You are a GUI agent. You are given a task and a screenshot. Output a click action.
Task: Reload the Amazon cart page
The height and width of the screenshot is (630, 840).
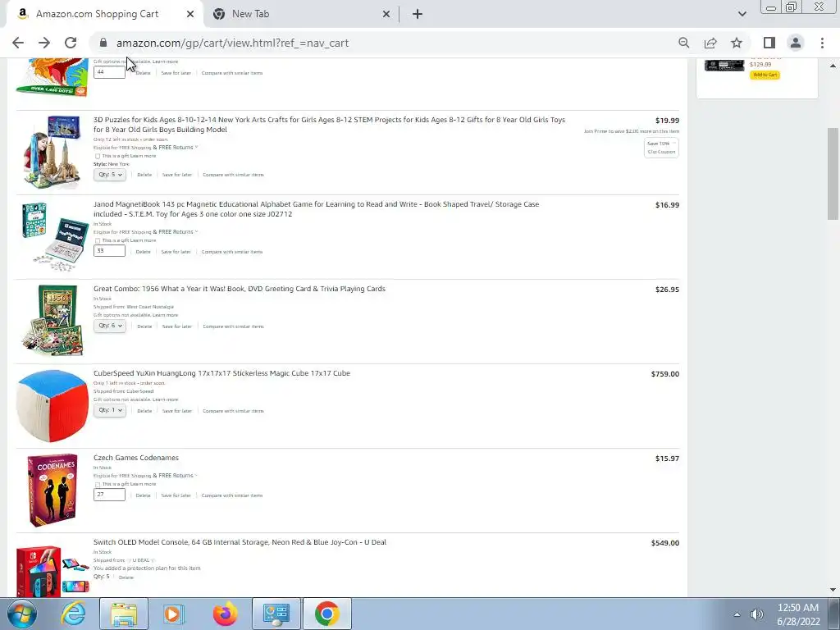pyautogui.click(x=71, y=43)
